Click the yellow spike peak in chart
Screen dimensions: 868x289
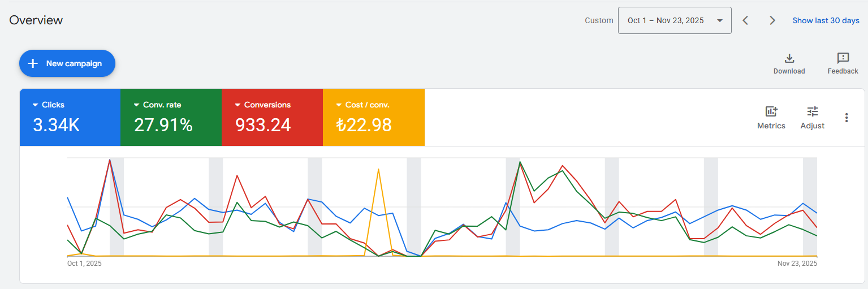click(378, 169)
